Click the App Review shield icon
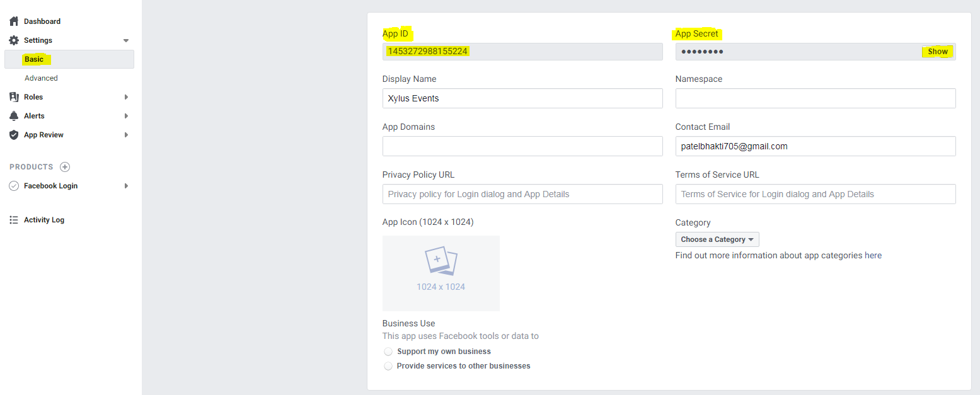The height and width of the screenshot is (395, 980). click(14, 135)
